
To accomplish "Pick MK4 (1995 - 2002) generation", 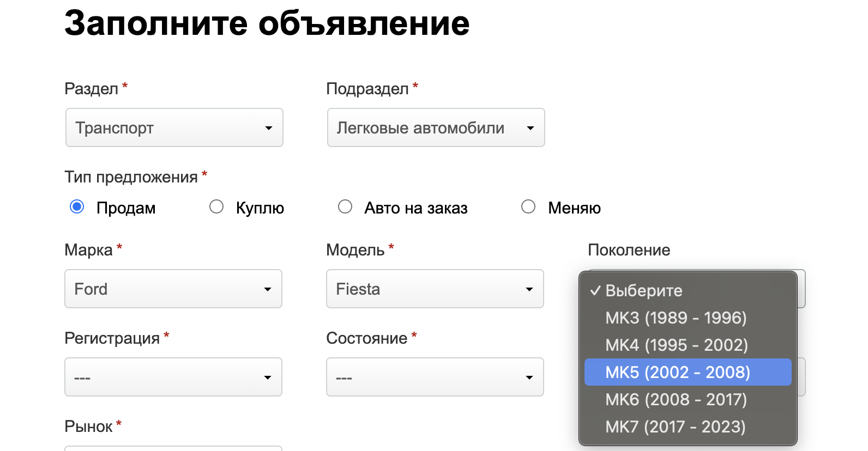I will (688, 345).
